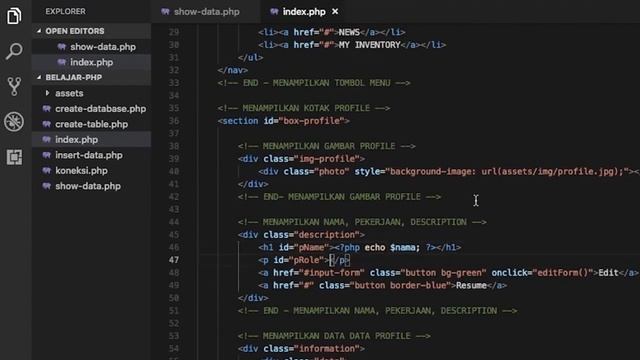Click line number 53 in the gutter
The width and height of the screenshot is (640, 360).
[174, 336]
